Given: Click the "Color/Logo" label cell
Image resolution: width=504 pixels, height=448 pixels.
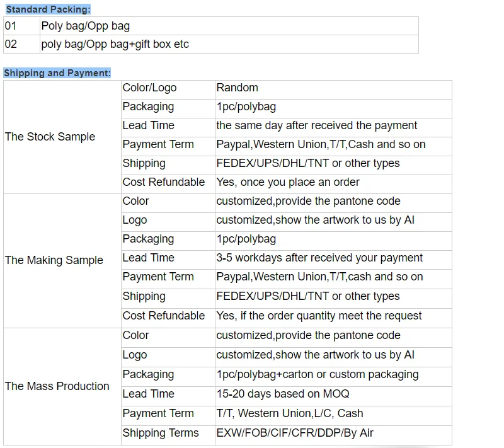Looking at the screenshot, I should coord(149,88).
